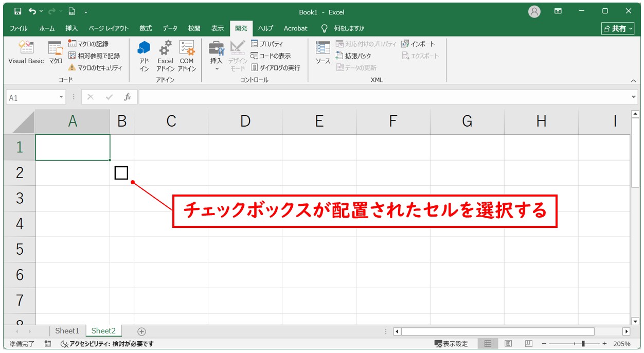Click Macro Security (マクロのセキュリティ) warning icon
The height and width of the screenshot is (353, 644).
(x=72, y=67)
